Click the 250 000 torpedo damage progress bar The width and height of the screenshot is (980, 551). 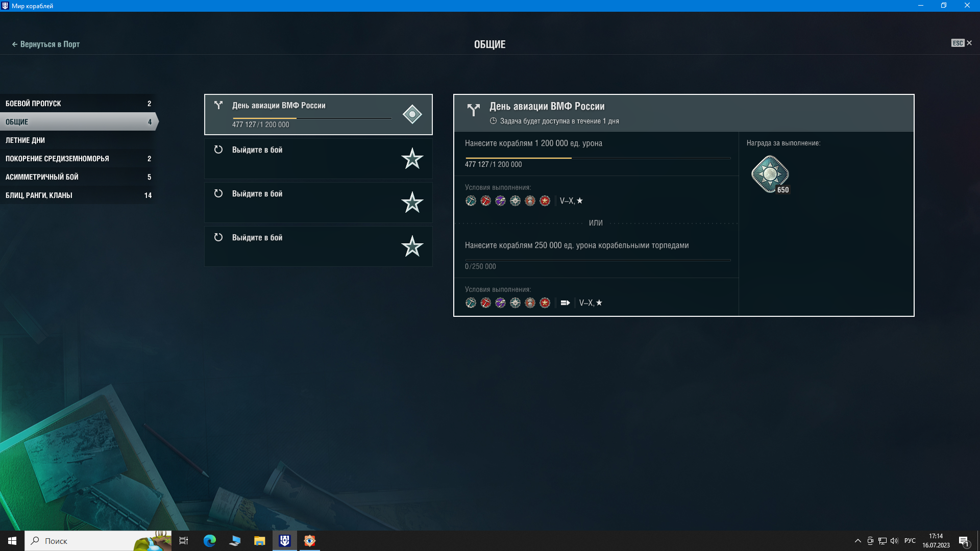tap(598, 260)
